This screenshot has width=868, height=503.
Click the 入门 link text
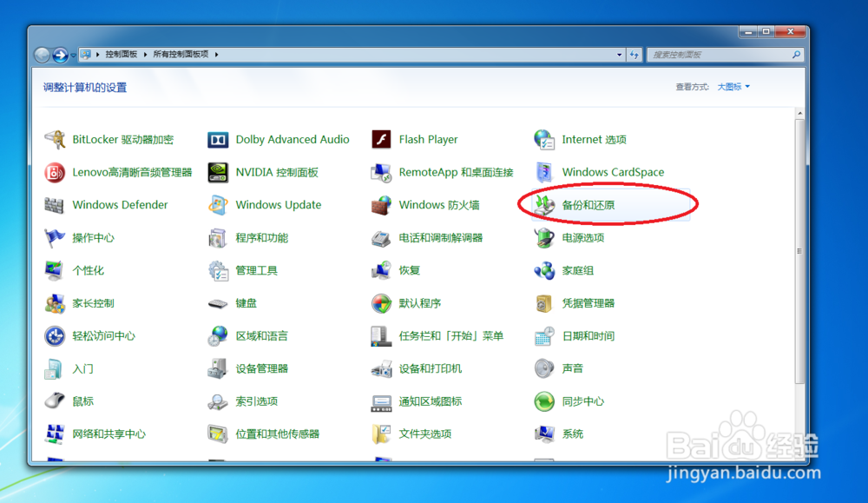[x=82, y=368]
